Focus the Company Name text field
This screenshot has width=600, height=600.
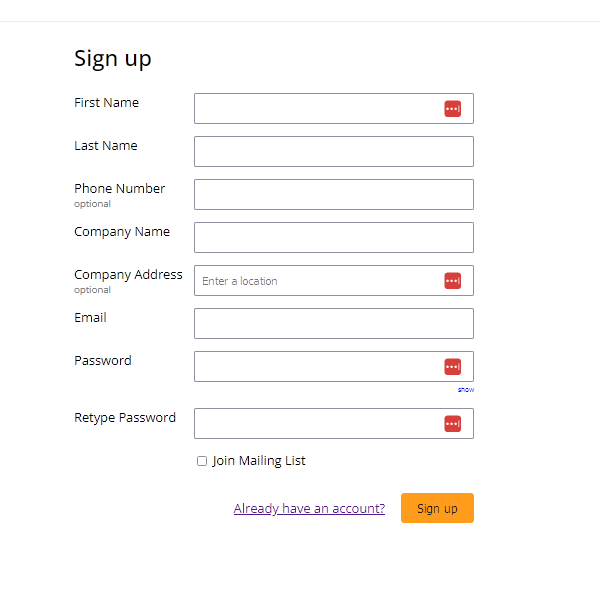pos(334,237)
